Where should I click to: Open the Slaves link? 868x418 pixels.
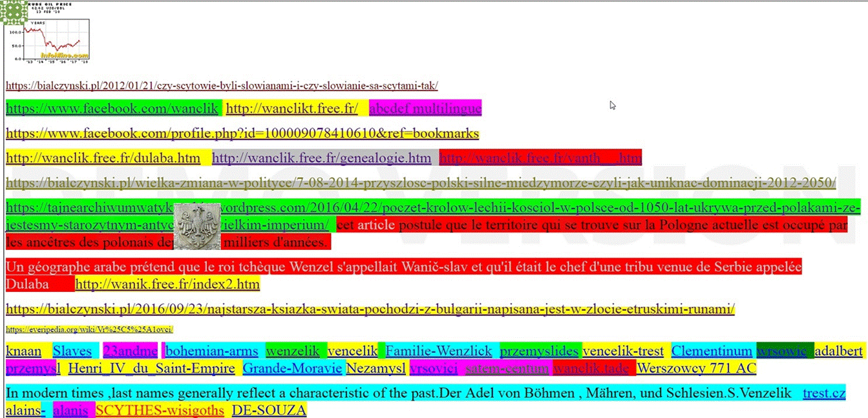coord(72,351)
